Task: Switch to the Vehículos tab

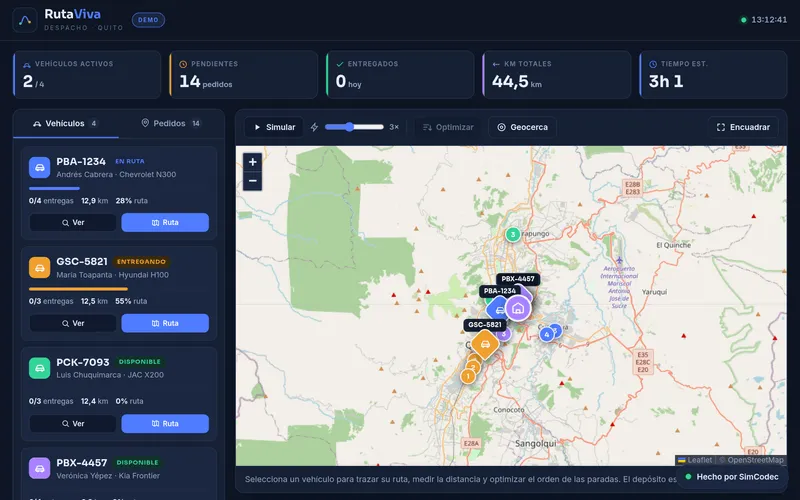Action: coord(66,123)
